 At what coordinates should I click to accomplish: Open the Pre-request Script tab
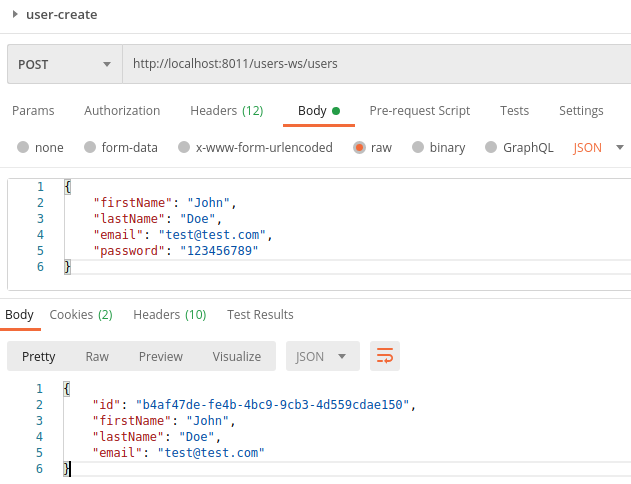(419, 111)
